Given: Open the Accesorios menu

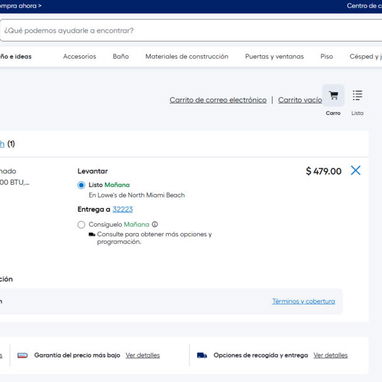Looking at the screenshot, I should (80, 57).
